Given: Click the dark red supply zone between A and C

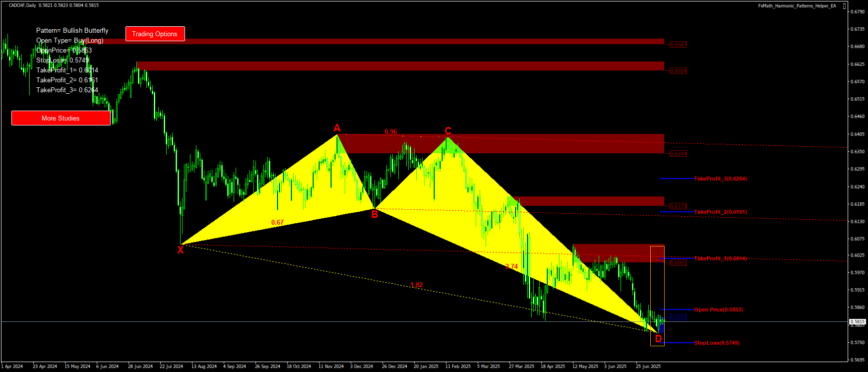Looking at the screenshot, I should [x=546, y=144].
